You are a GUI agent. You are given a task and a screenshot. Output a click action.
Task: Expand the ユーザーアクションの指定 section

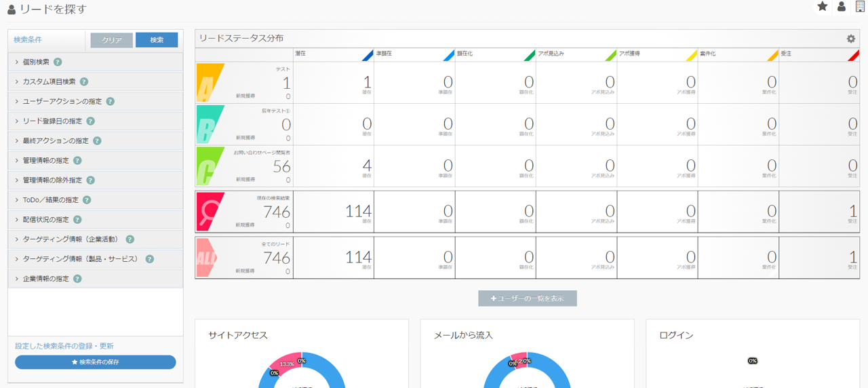click(x=96, y=101)
